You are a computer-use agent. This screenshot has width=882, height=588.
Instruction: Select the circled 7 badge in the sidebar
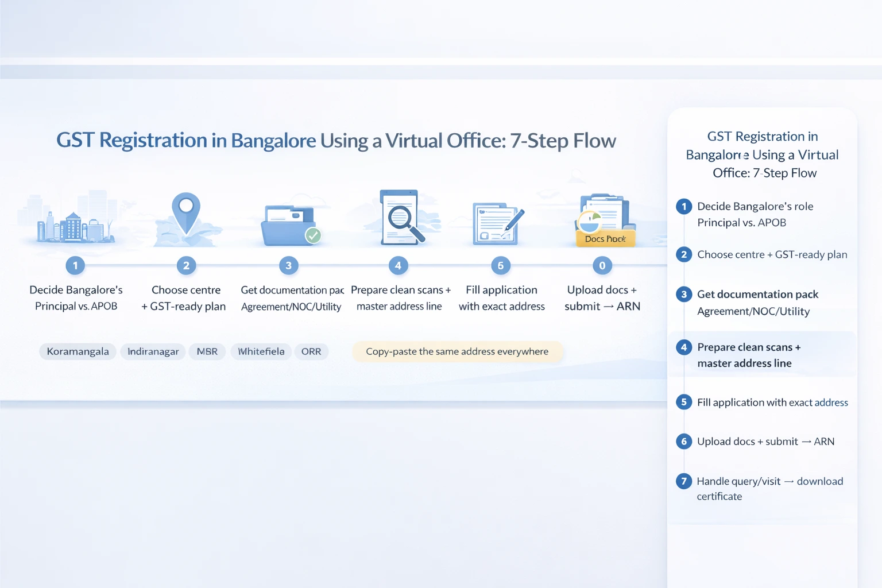[683, 481]
